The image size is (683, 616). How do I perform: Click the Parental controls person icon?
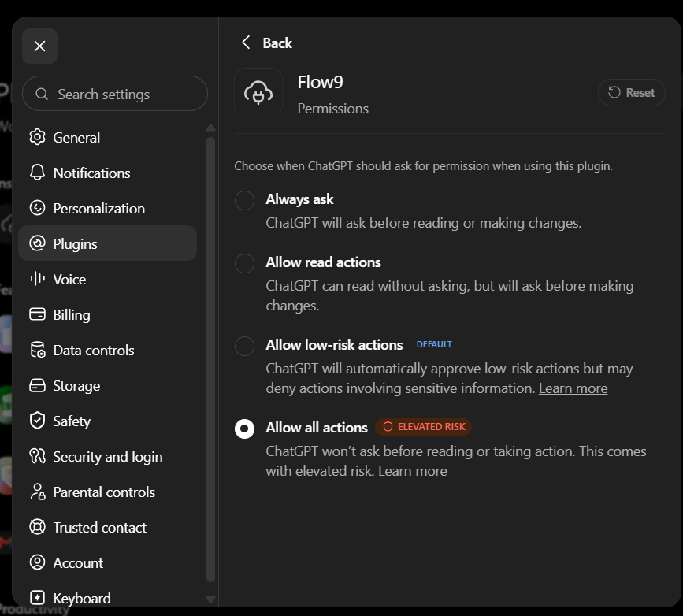[x=38, y=492]
